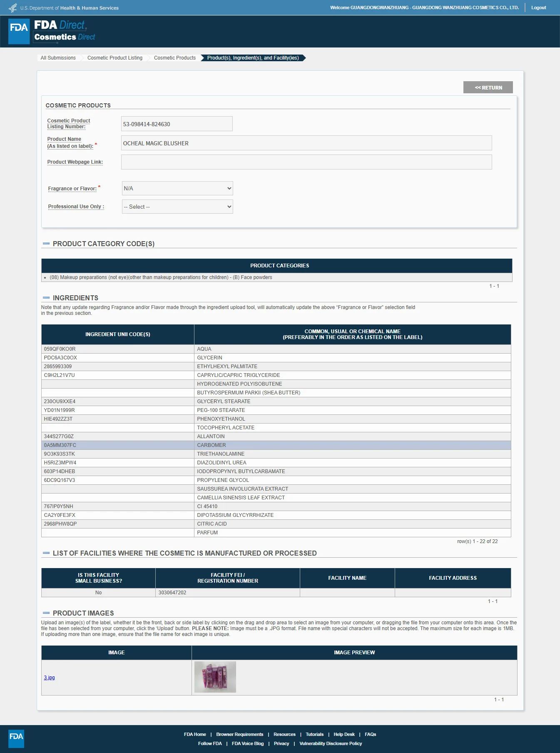Click the Logout link
The width and height of the screenshot is (560, 753).
538,7
